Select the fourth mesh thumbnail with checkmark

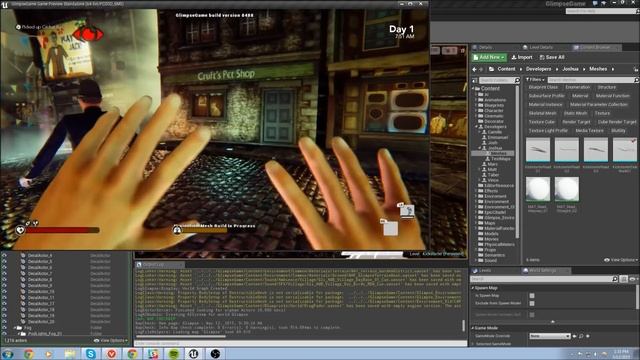pyautogui.click(x=625, y=150)
